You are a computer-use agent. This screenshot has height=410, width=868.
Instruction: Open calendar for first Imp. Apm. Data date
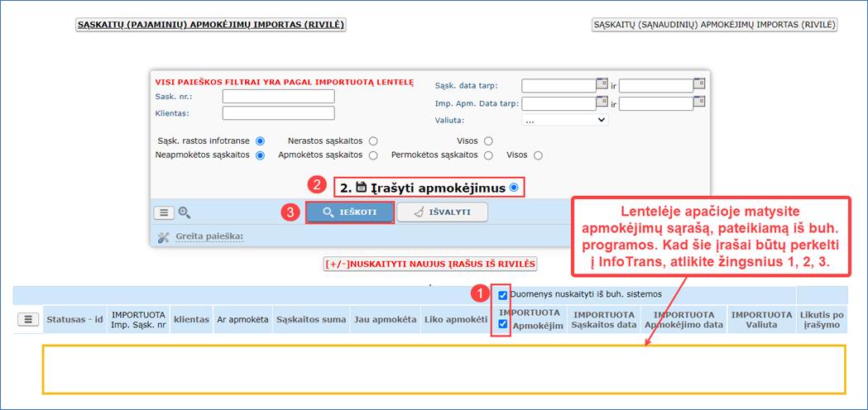(602, 101)
